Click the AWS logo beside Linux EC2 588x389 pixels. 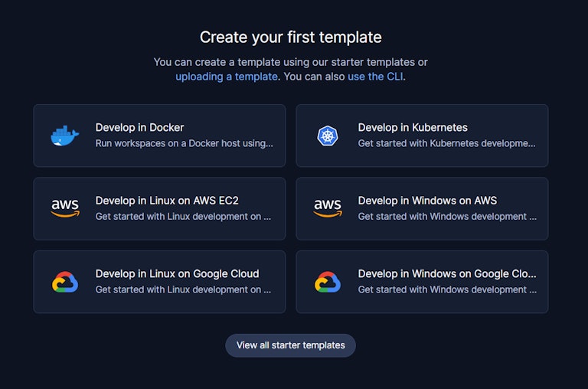click(x=65, y=208)
